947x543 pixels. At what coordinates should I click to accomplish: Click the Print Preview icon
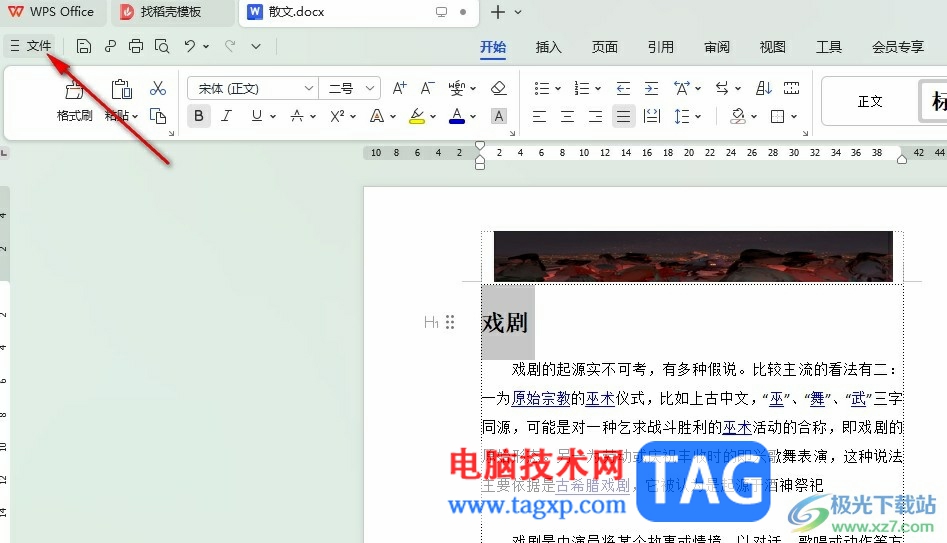(x=162, y=47)
